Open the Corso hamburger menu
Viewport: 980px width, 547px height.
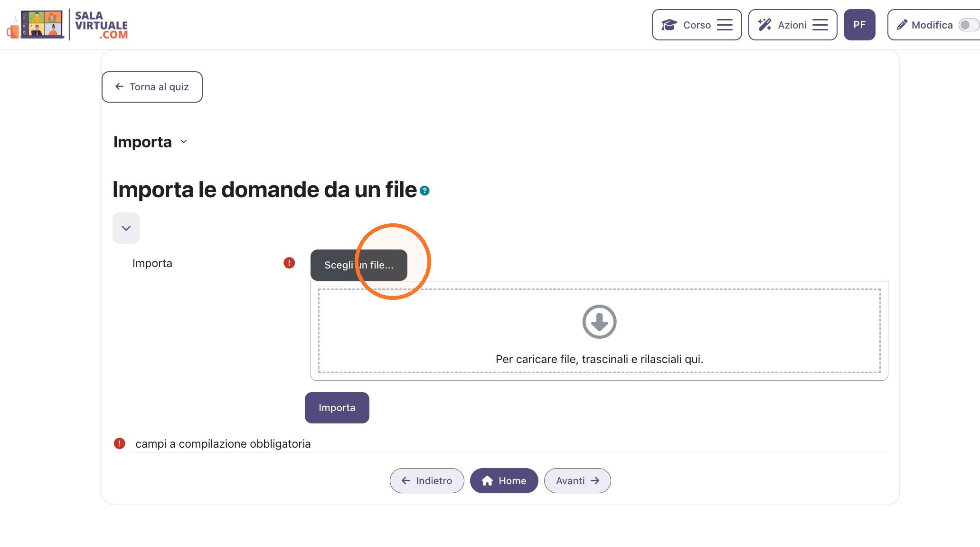pyautogui.click(x=725, y=25)
